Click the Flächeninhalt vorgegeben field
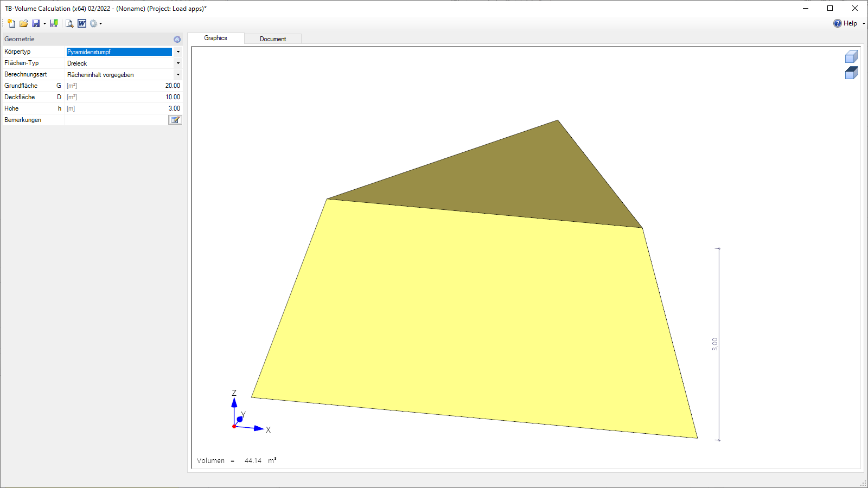 (119, 75)
